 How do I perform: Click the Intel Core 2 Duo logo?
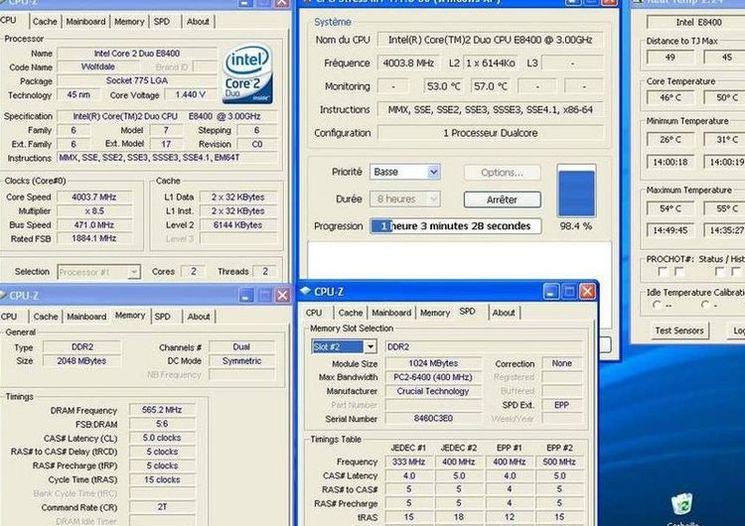tap(247, 74)
